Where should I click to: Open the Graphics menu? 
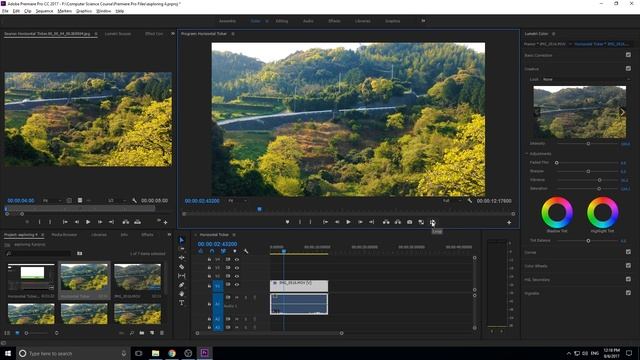[x=84, y=11]
